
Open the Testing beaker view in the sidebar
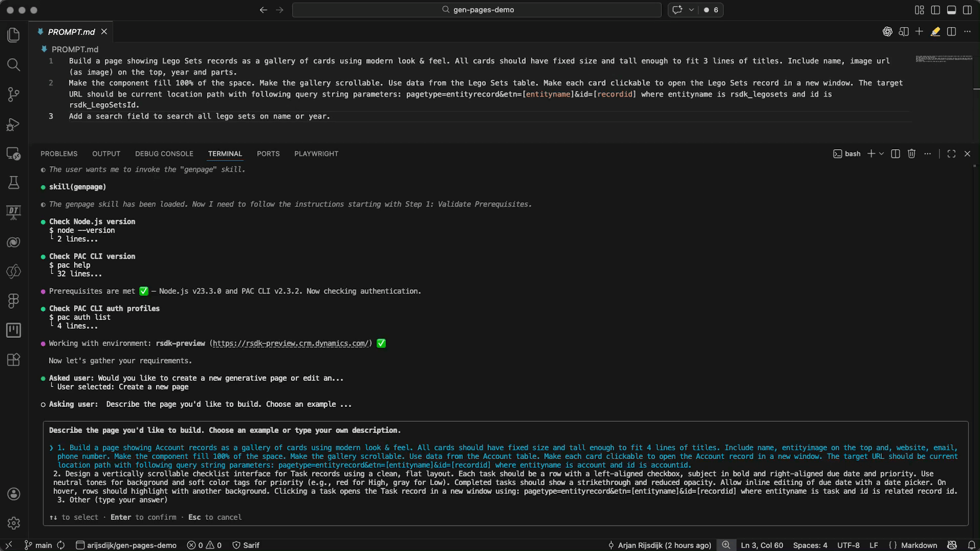13,182
